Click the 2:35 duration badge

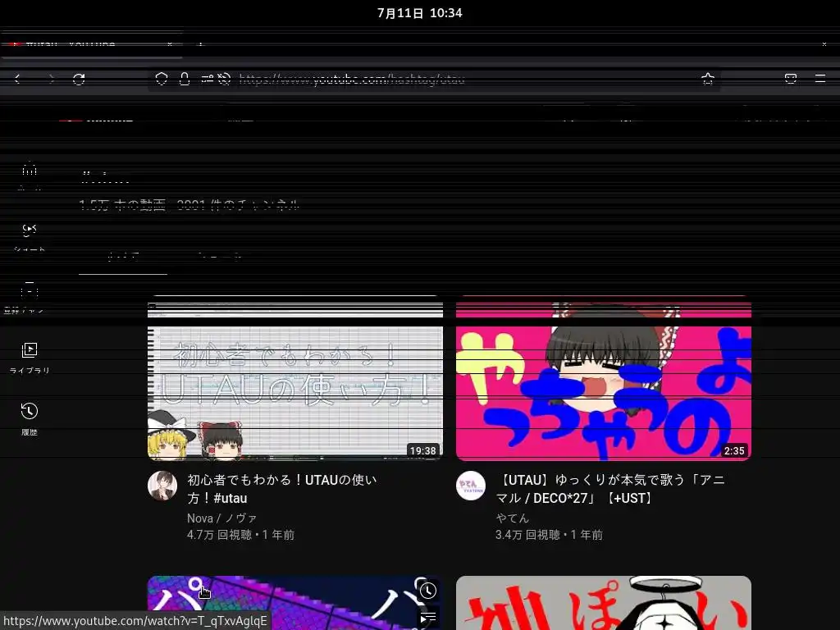734,450
